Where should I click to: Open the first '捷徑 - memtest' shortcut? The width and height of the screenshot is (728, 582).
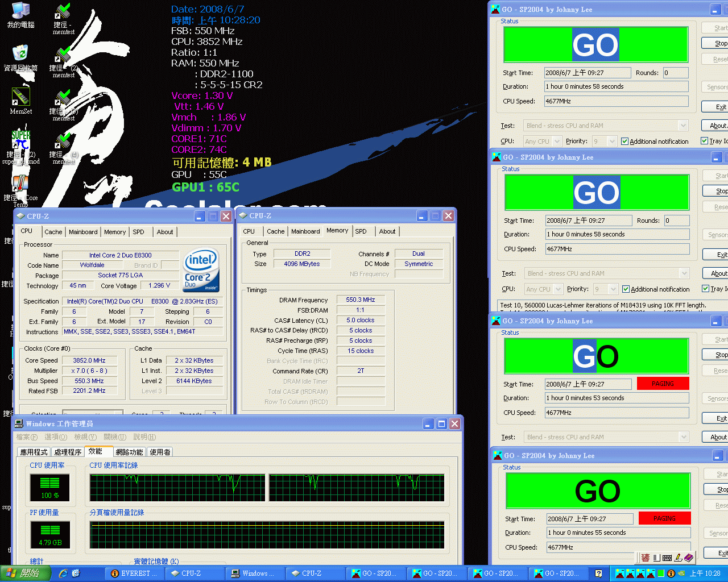[x=64, y=18]
